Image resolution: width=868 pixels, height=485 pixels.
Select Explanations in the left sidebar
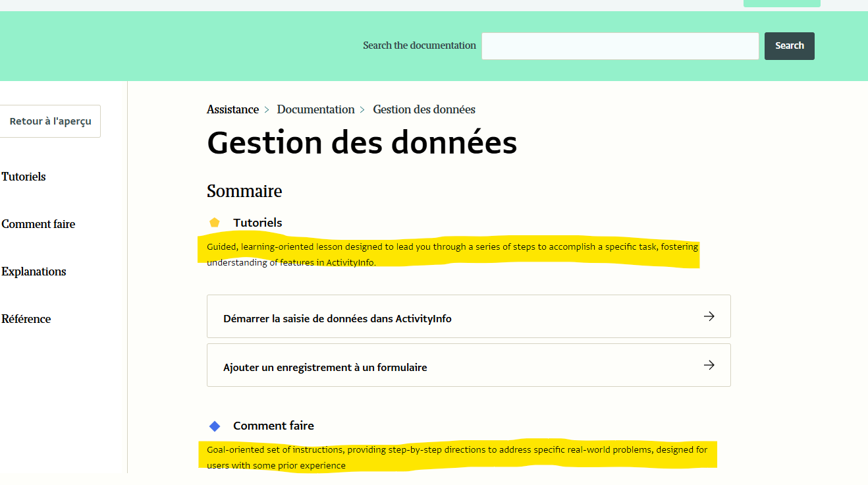tap(34, 271)
